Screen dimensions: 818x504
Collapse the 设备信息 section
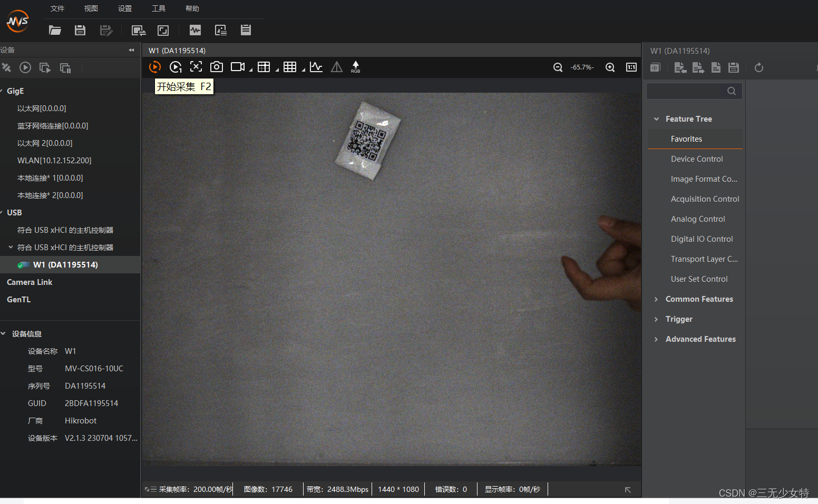coord(3,333)
